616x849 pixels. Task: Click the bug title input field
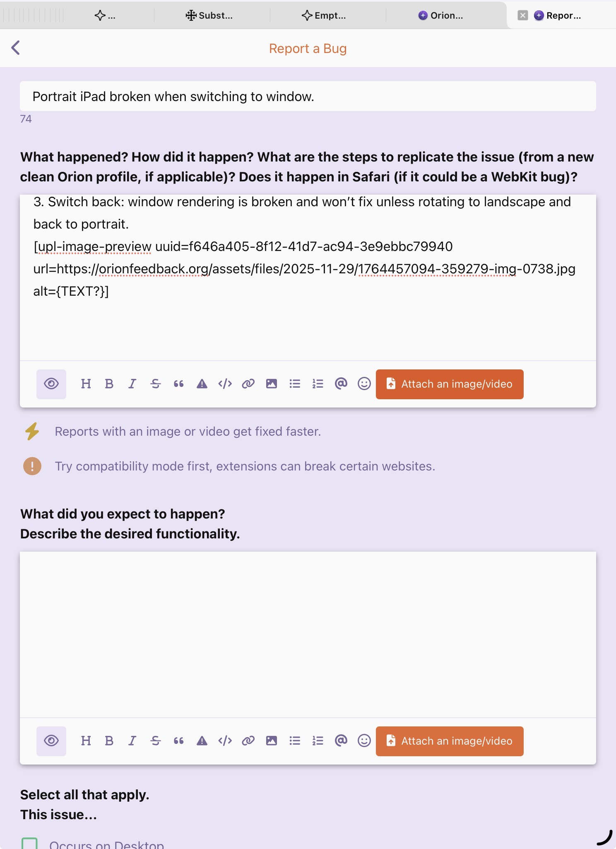click(x=308, y=96)
